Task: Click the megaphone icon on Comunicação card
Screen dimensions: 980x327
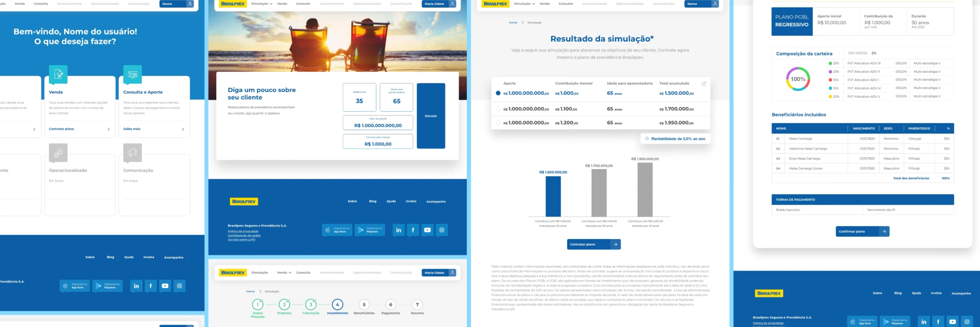Action: tap(133, 152)
